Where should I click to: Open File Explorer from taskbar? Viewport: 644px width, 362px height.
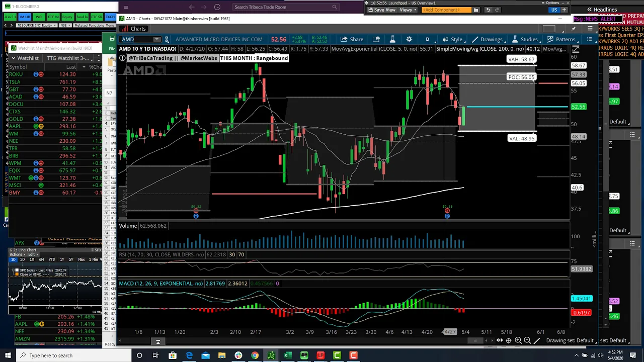click(222, 355)
